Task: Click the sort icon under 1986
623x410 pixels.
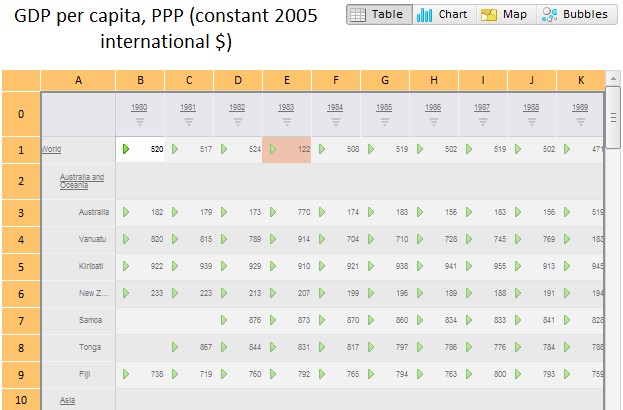Action: point(433,121)
